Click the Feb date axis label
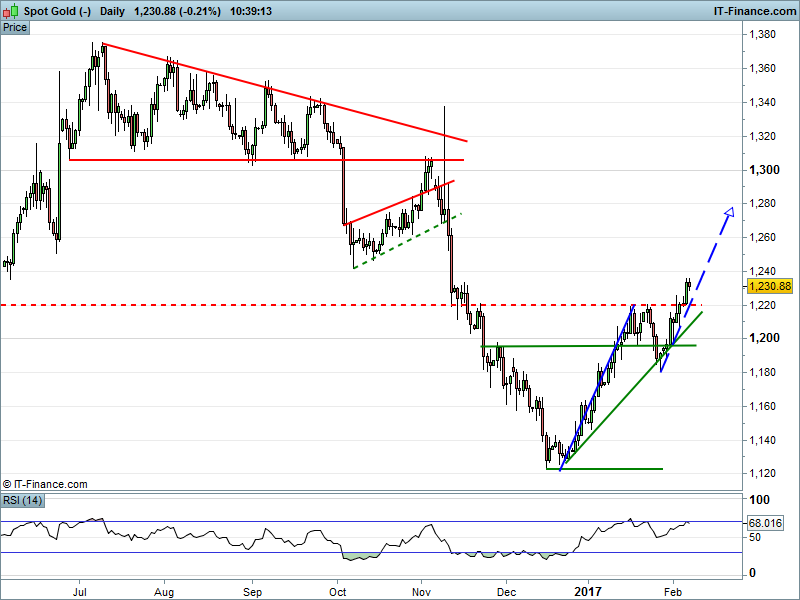 [673, 592]
